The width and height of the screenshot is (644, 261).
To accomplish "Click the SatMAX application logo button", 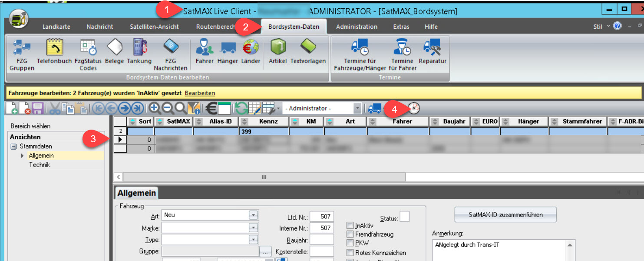I will (19, 18).
